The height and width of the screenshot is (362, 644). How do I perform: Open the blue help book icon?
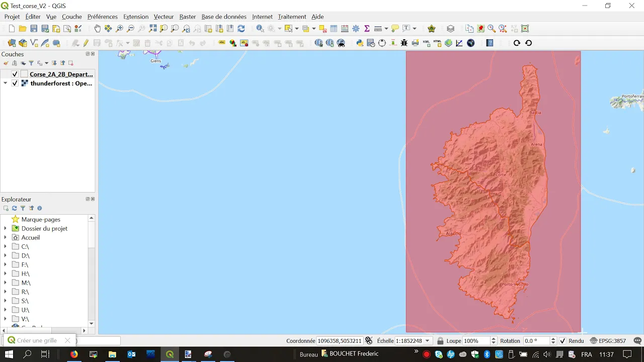coord(490,43)
